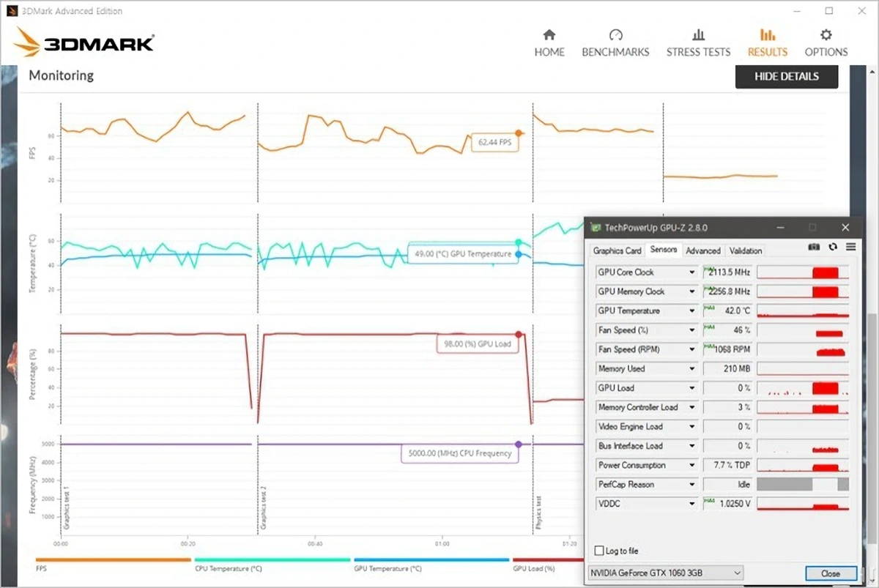
Task: Click the GPU Memory Clock 2256.8 MHz value
Action: pos(727,291)
